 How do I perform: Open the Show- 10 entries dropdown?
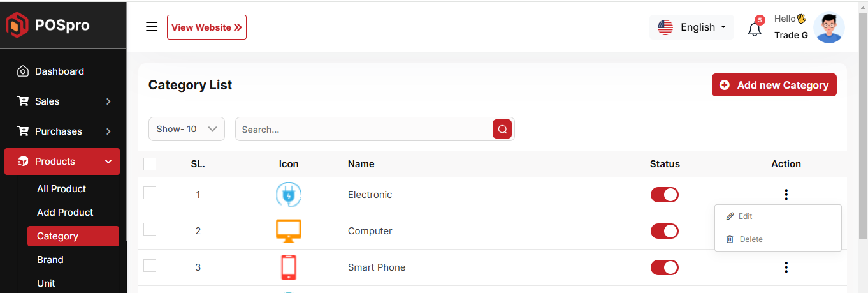click(x=187, y=129)
